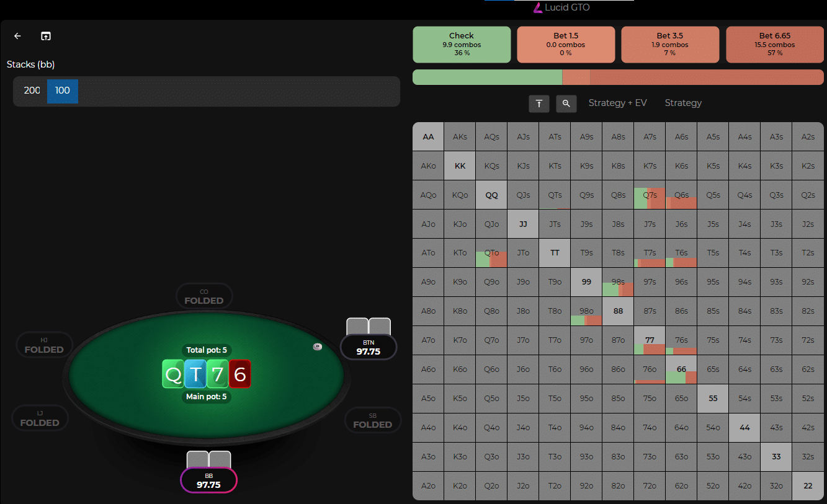The height and width of the screenshot is (504, 827).
Task: Select the 32s hand cell
Action: click(808, 457)
